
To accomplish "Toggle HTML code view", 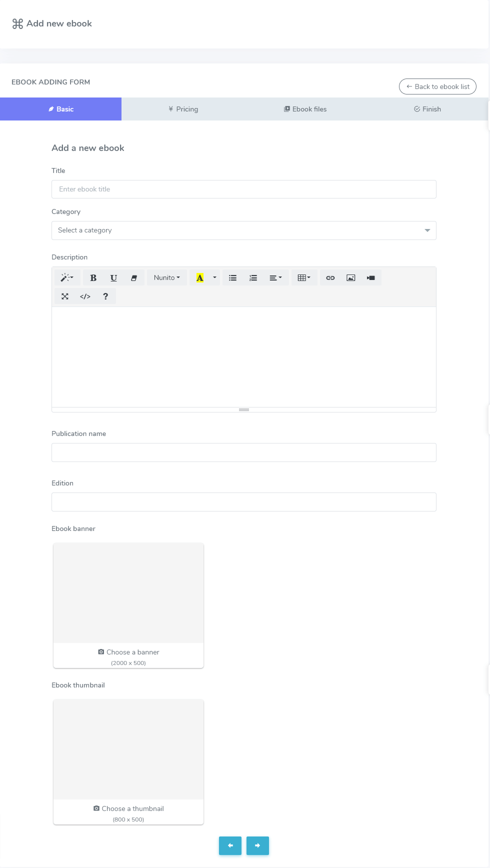I will coord(85,296).
